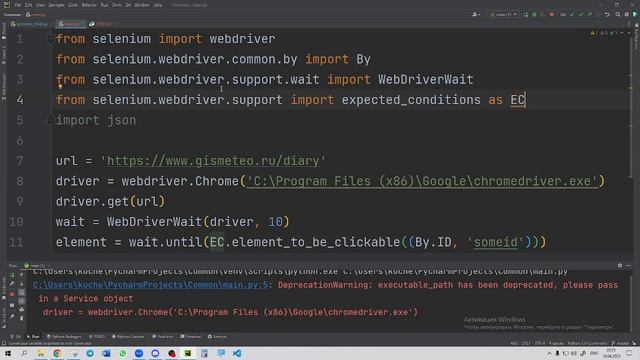640x360 pixels.
Task: Open WhatsApp from the taskbar
Action: tap(122, 353)
